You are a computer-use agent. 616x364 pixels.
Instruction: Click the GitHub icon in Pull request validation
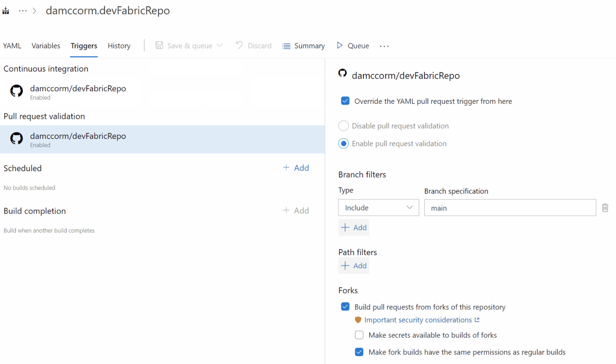pyautogui.click(x=16, y=139)
